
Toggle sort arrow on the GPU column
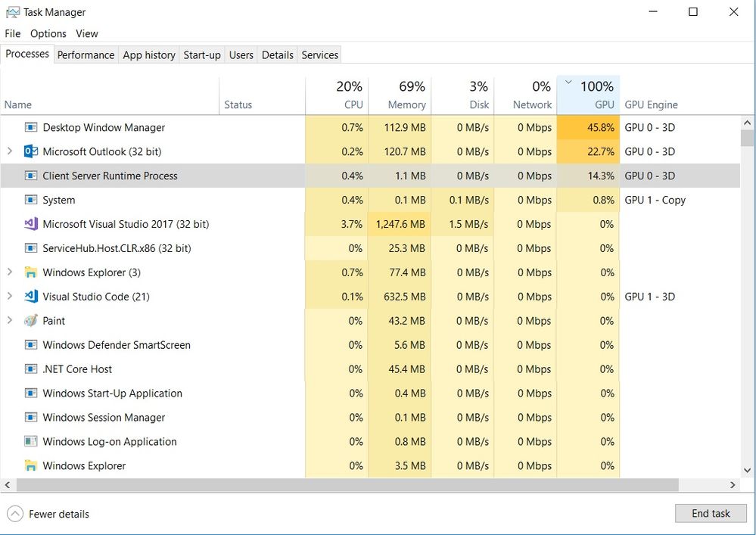click(x=568, y=82)
